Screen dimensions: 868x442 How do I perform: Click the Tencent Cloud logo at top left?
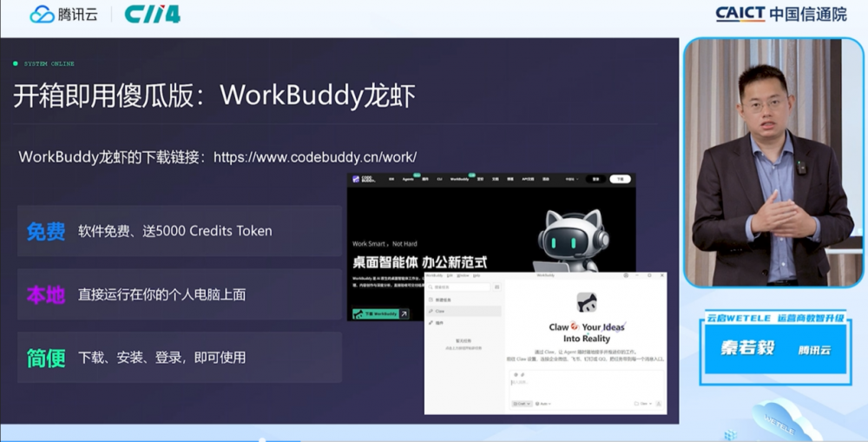click(64, 15)
